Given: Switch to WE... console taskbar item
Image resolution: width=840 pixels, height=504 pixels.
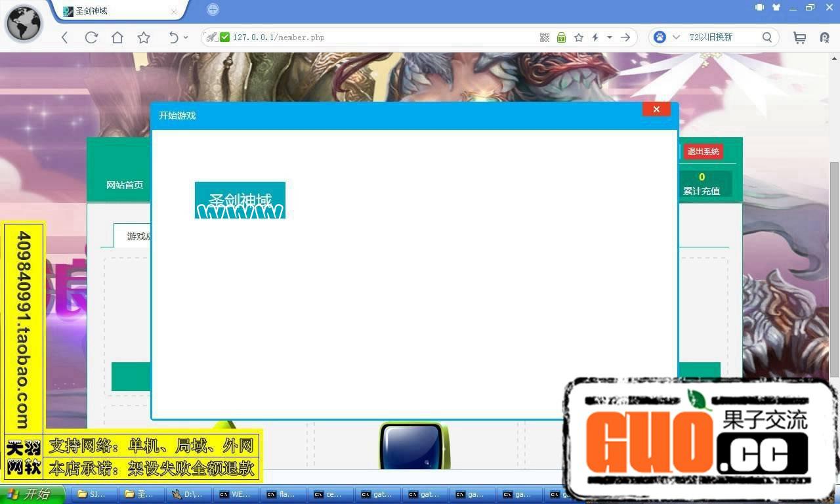Looking at the screenshot, I should [236, 495].
